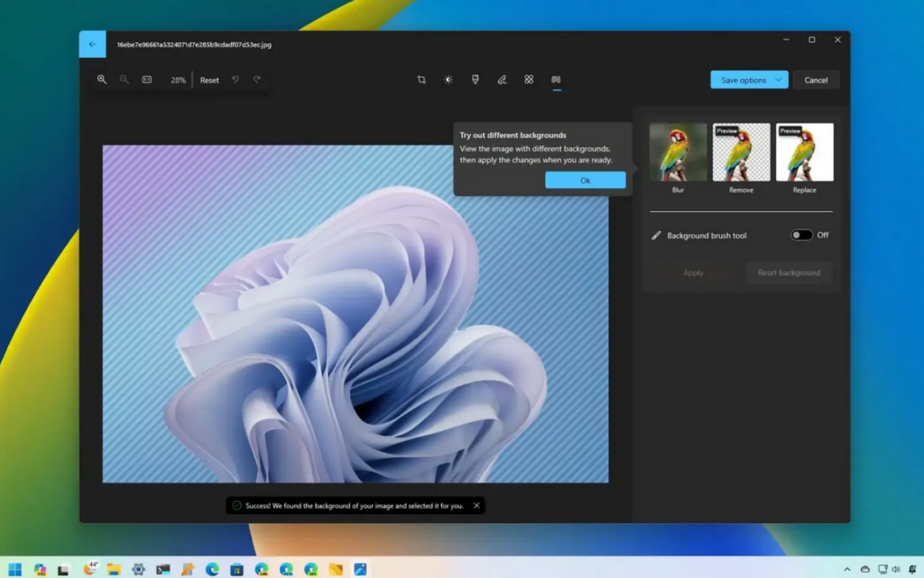
Task: Open Microsoft Store from the taskbar
Action: 237,569
